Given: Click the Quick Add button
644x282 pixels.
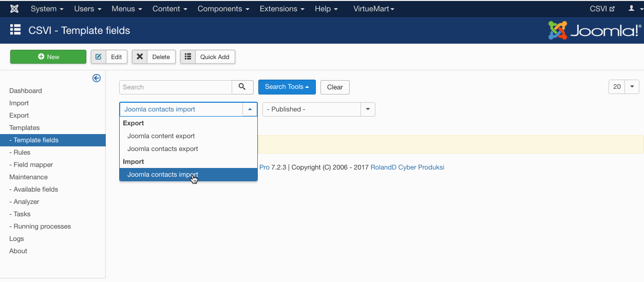Looking at the screenshot, I should point(207,57).
